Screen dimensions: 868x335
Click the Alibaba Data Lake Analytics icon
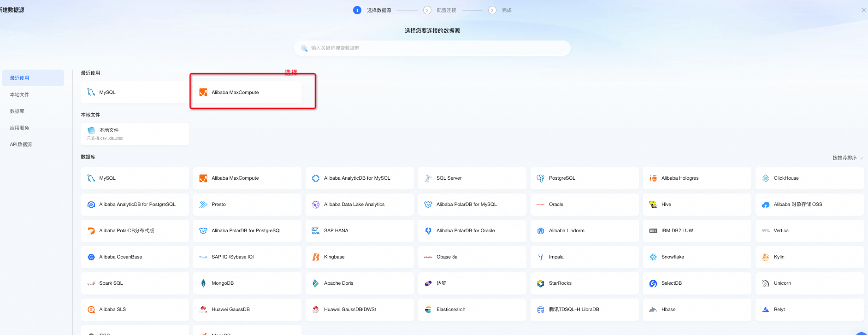316,205
